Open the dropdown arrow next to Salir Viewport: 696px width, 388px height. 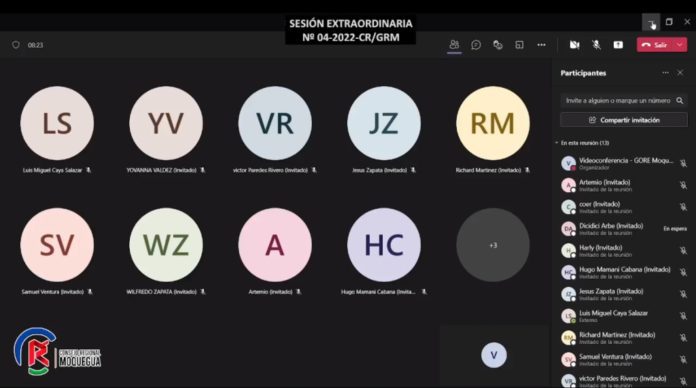tap(680, 45)
